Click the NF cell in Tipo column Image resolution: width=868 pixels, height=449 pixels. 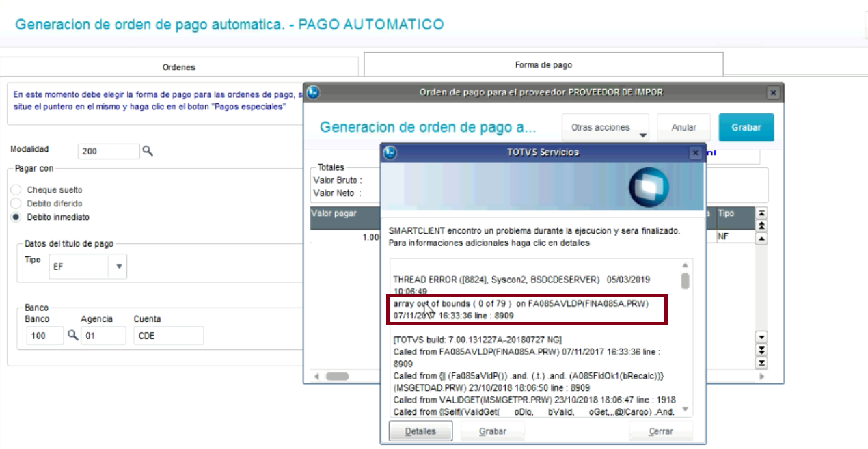tap(734, 237)
